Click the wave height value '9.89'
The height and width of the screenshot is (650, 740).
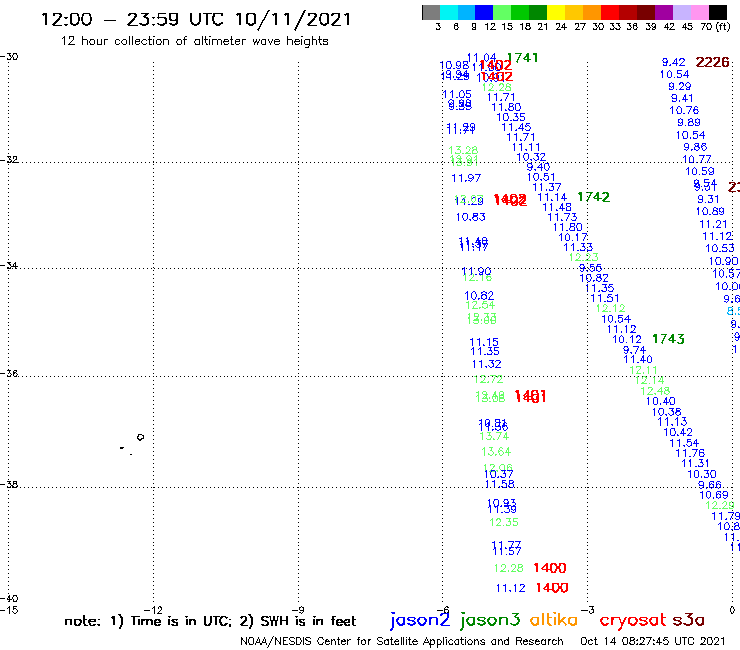tap(689, 123)
